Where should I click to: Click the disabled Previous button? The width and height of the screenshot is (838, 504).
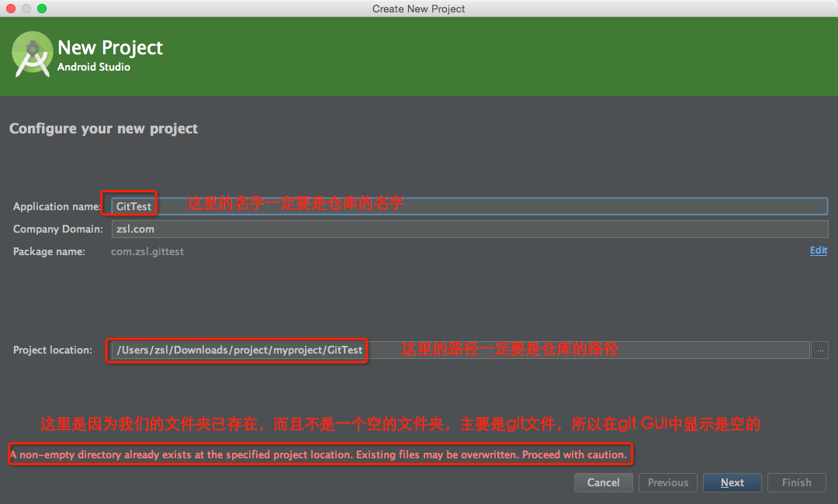pos(668,482)
